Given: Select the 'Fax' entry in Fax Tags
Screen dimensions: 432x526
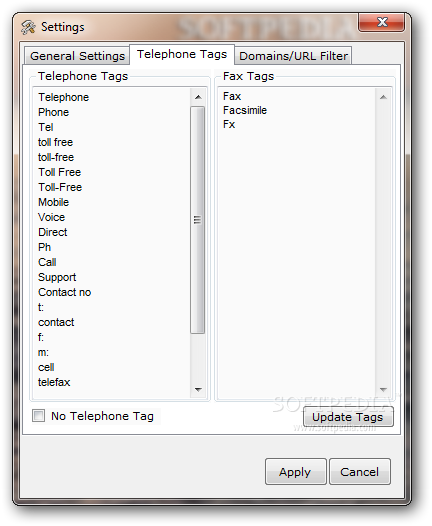Looking at the screenshot, I should point(232,96).
